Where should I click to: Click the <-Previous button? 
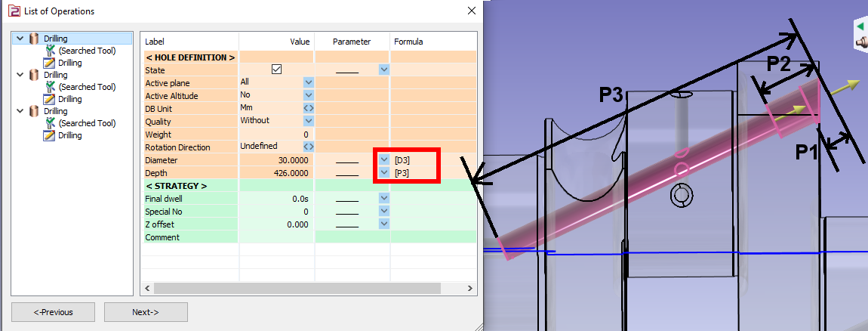coord(53,312)
